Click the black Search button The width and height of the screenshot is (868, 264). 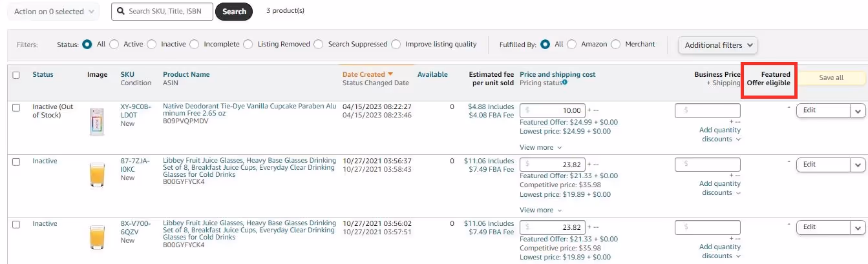pos(234,12)
